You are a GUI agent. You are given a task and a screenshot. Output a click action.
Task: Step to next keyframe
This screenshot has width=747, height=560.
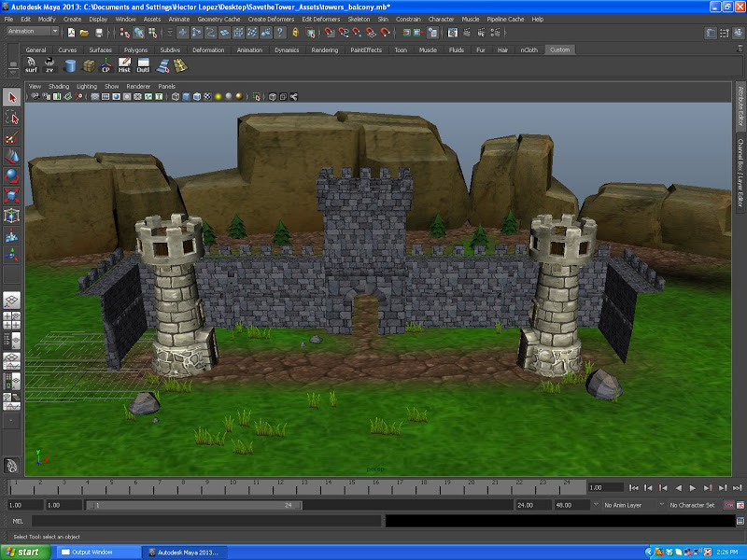708,487
